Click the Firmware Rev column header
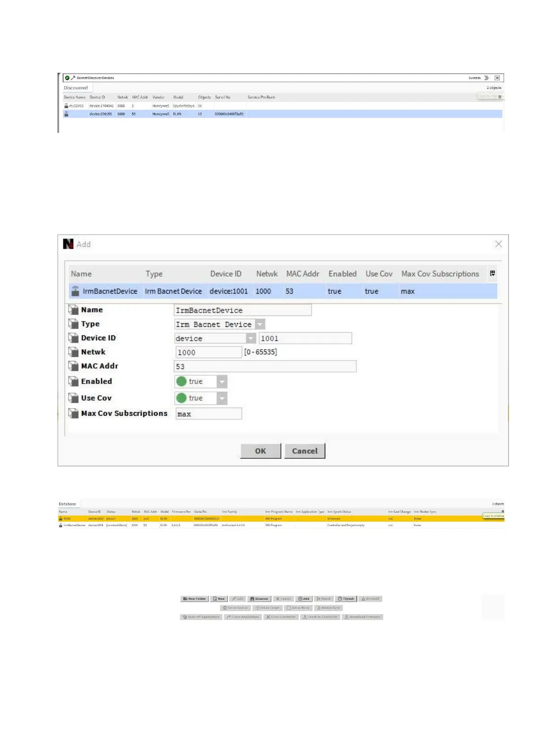Screen dimensions: 535x756 (181, 511)
